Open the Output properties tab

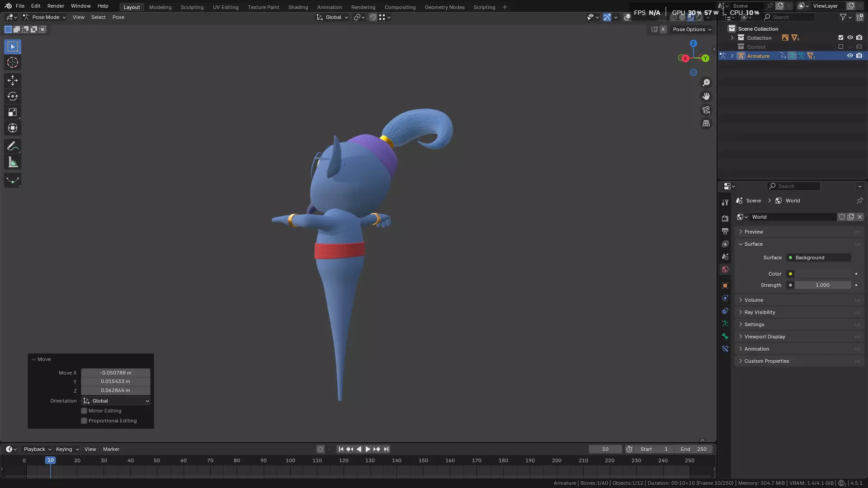(x=725, y=231)
